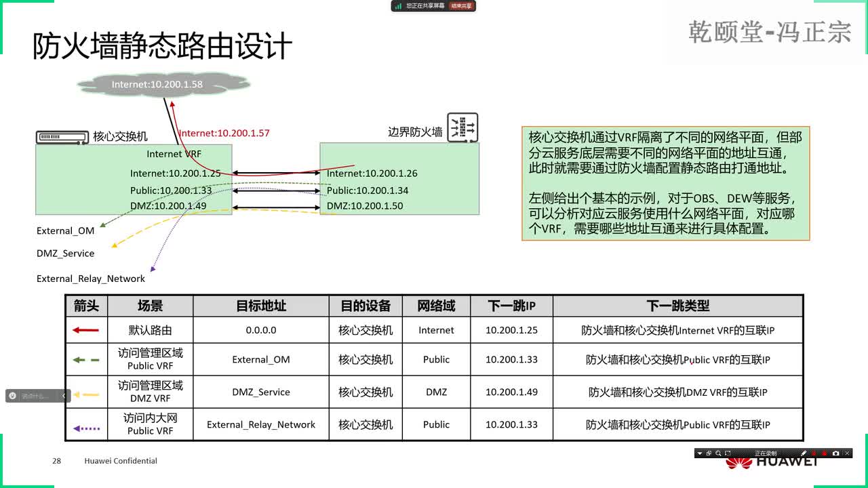Click the magnifier zoom icon in recording toolbar
Viewport: 868px width, 488px height.
coord(718,453)
